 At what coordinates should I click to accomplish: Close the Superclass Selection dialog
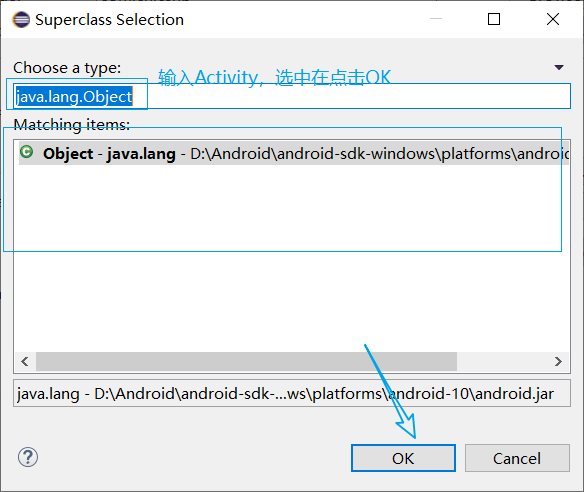coord(553,19)
